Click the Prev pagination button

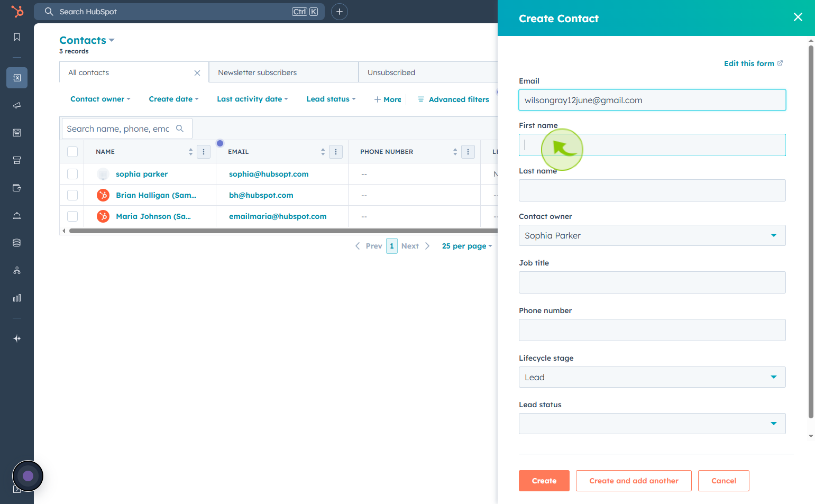(369, 246)
